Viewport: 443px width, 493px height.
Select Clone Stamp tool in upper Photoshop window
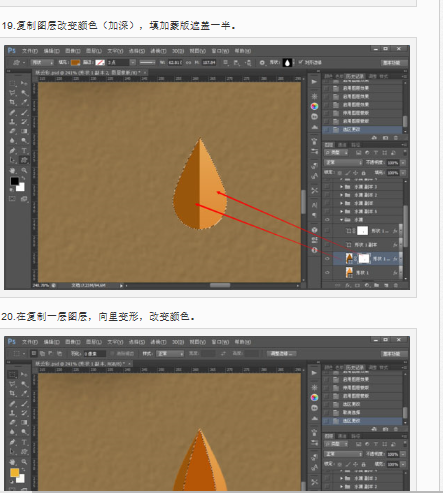13,122
